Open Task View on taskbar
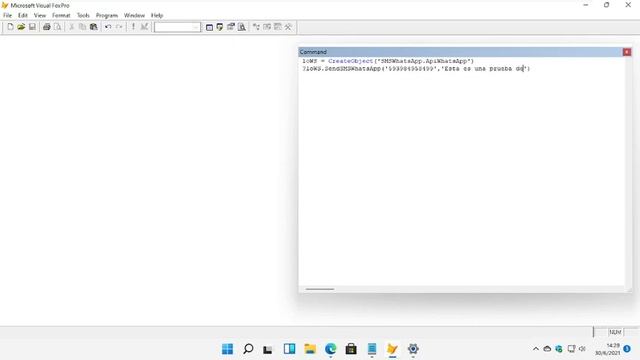The height and width of the screenshot is (360, 640). [268, 349]
